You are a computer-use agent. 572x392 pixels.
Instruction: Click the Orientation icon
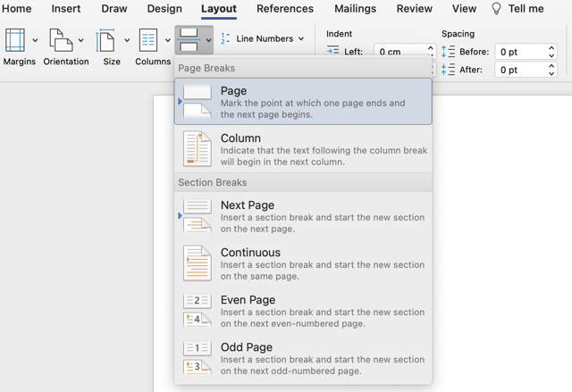point(61,40)
